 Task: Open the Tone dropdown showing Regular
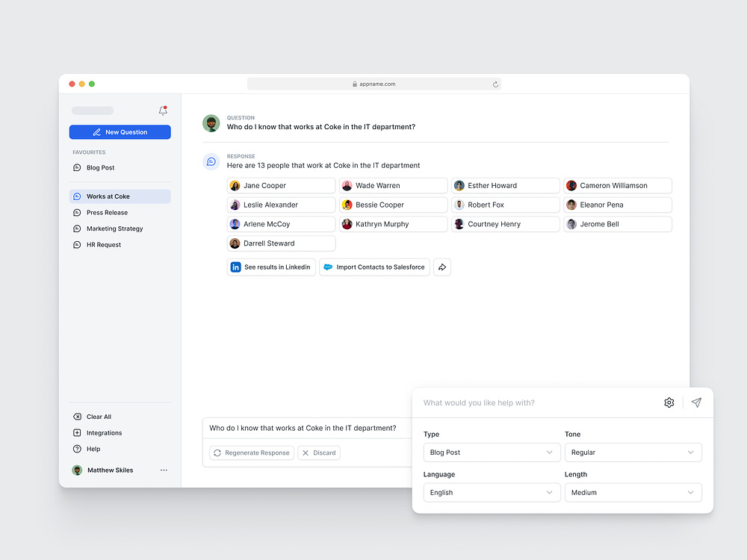coord(633,452)
